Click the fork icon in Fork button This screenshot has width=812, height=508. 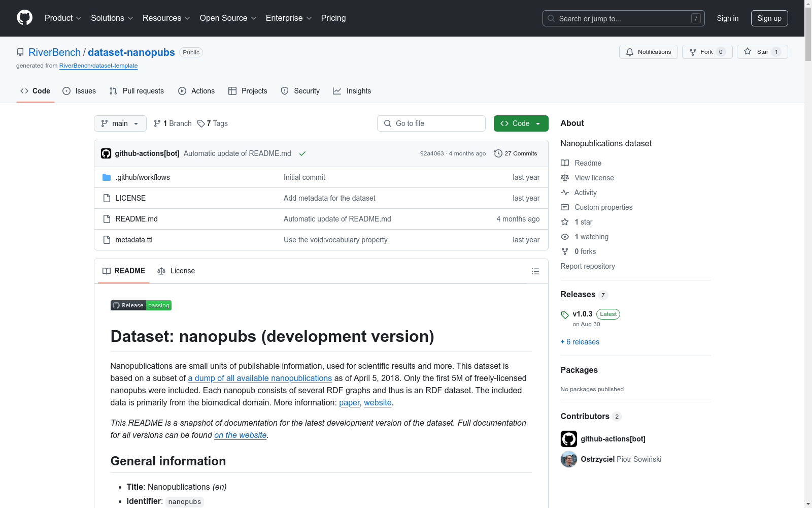(693, 52)
